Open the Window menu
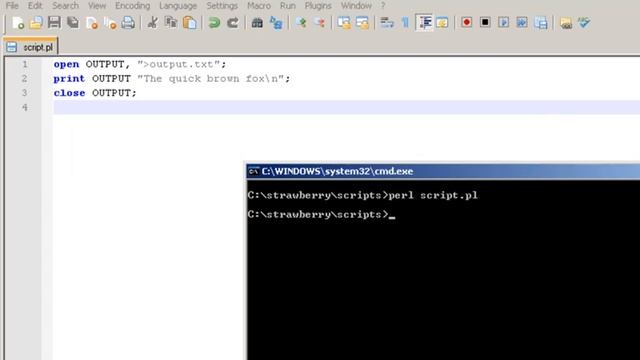This screenshot has width=640, height=360. pos(356,6)
